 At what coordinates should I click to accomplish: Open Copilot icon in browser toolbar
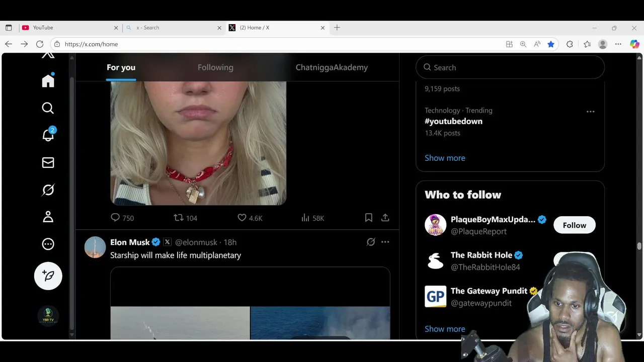634,44
